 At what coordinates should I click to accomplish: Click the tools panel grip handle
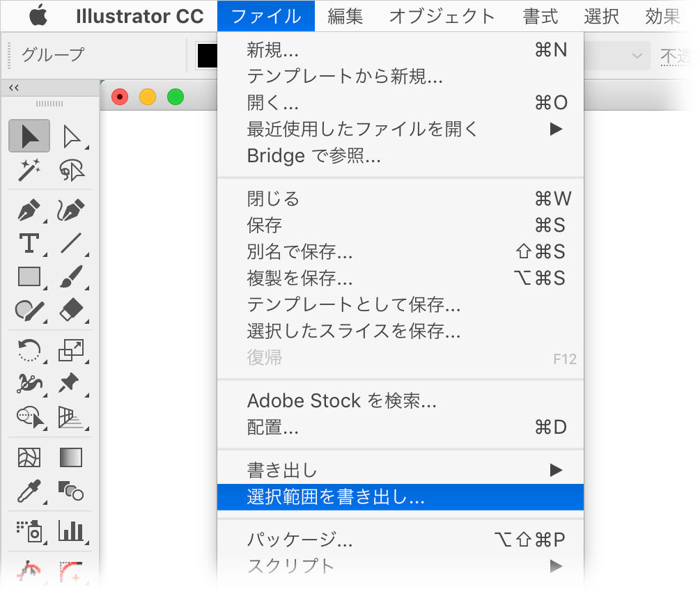tap(49, 104)
